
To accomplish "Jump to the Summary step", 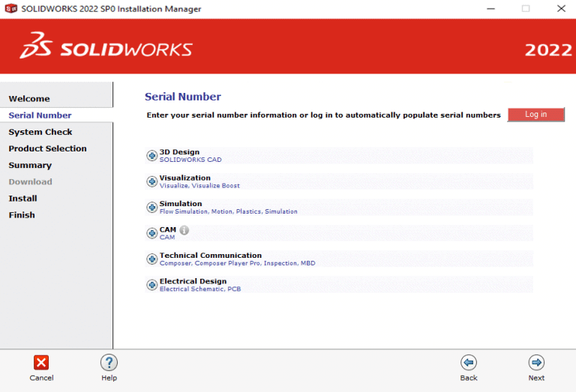I will (30, 166).
